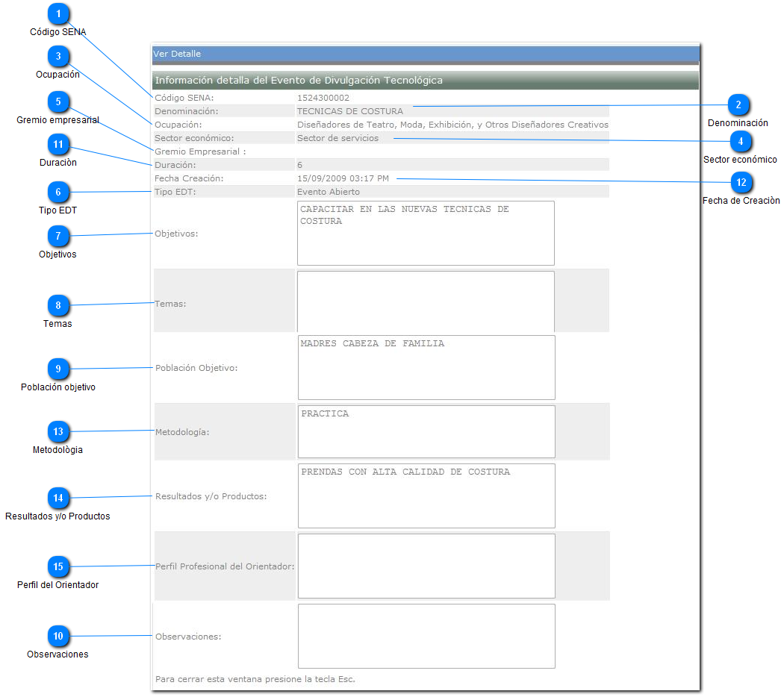Click the Duración: field label

175,165
